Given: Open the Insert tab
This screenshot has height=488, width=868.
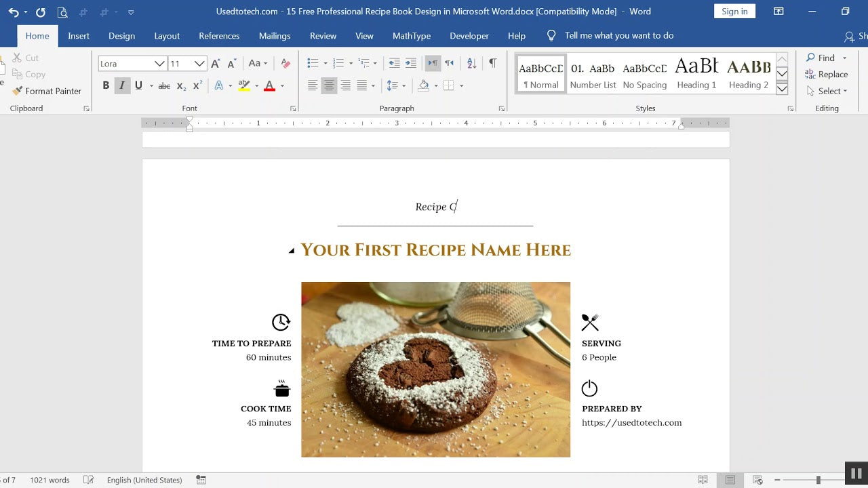Looking at the screenshot, I should (x=79, y=36).
